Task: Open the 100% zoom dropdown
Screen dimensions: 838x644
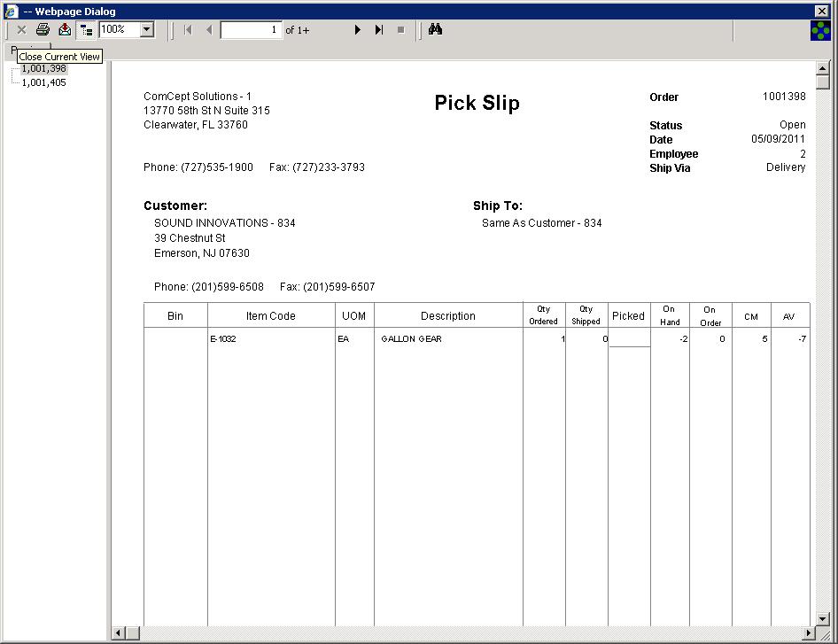Action: pyautogui.click(x=147, y=30)
